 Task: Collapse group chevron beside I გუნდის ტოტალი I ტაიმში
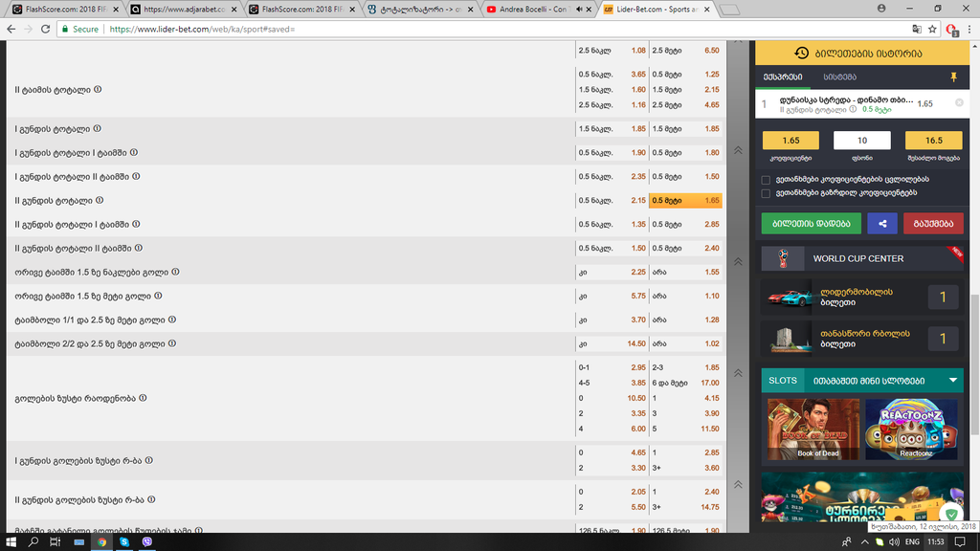pos(738,150)
